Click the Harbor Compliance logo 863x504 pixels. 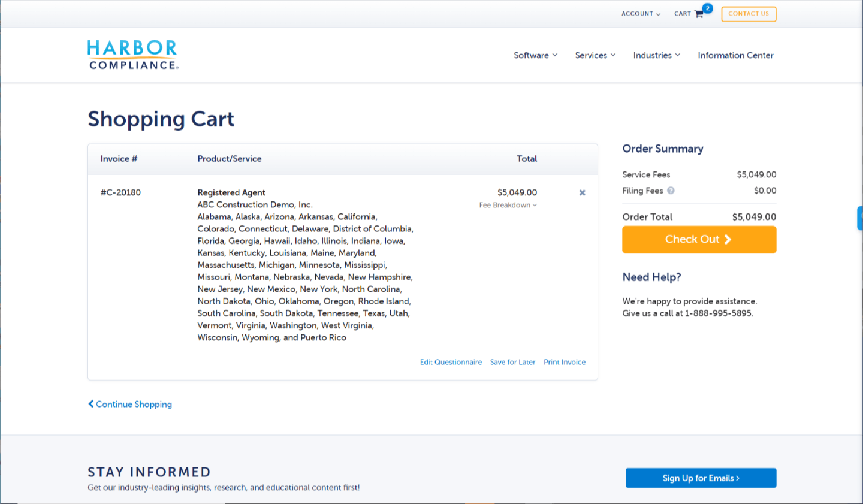132,55
